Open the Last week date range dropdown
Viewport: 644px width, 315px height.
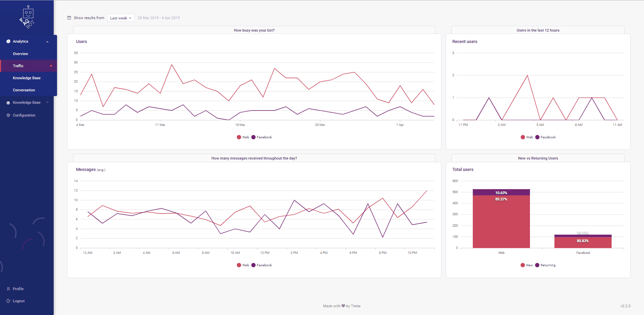pos(121,18)
